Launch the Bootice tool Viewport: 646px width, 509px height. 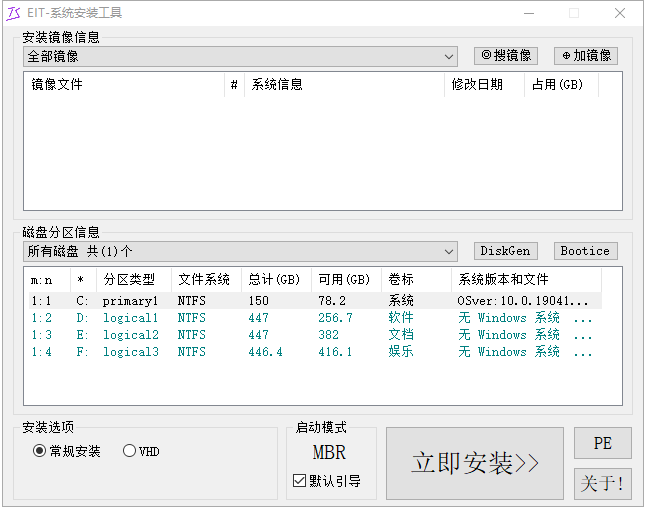(586, 251)
